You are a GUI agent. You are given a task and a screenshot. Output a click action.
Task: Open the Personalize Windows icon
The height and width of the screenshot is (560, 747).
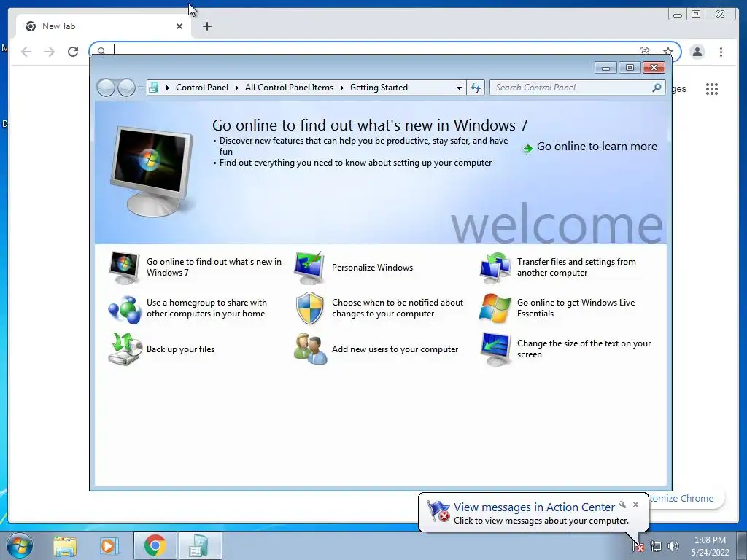pos(309,268)
